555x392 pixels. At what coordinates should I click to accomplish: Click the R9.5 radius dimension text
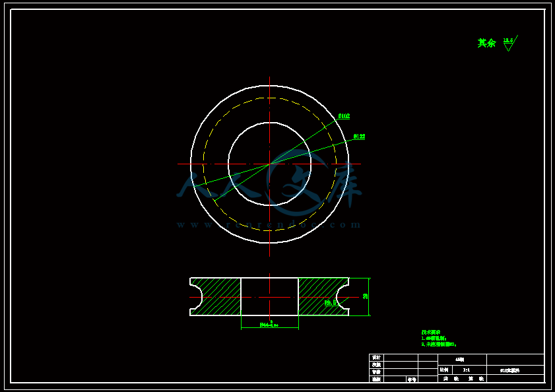(330, 303)
